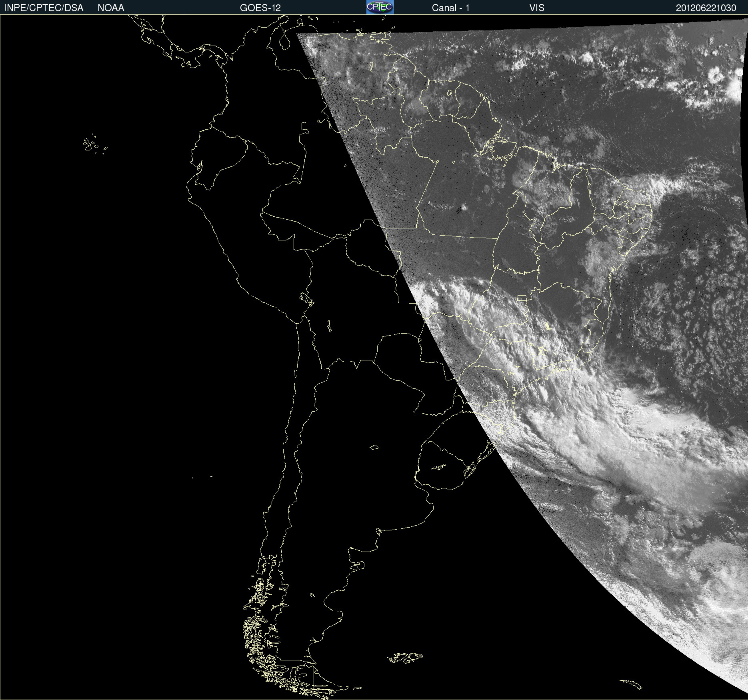Screen dimensions: 748x700
Task: Click the CPTEC logo in the header
Action: [380, 7]
